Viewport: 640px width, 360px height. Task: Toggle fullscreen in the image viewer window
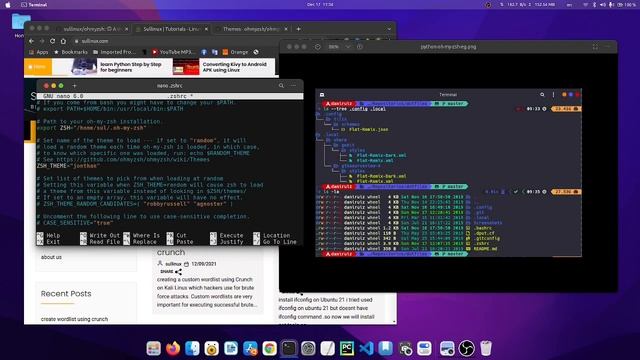(595, 47)
